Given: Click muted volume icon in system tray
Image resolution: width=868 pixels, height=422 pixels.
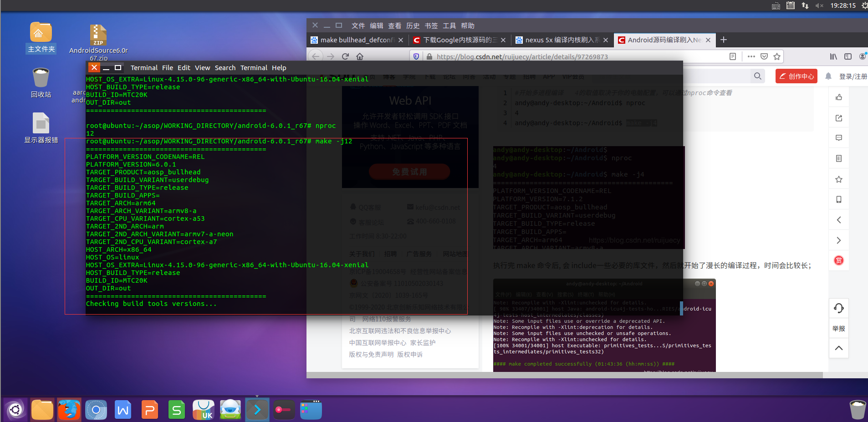Looking at the screenshot, I should click(x=819, y=5).
